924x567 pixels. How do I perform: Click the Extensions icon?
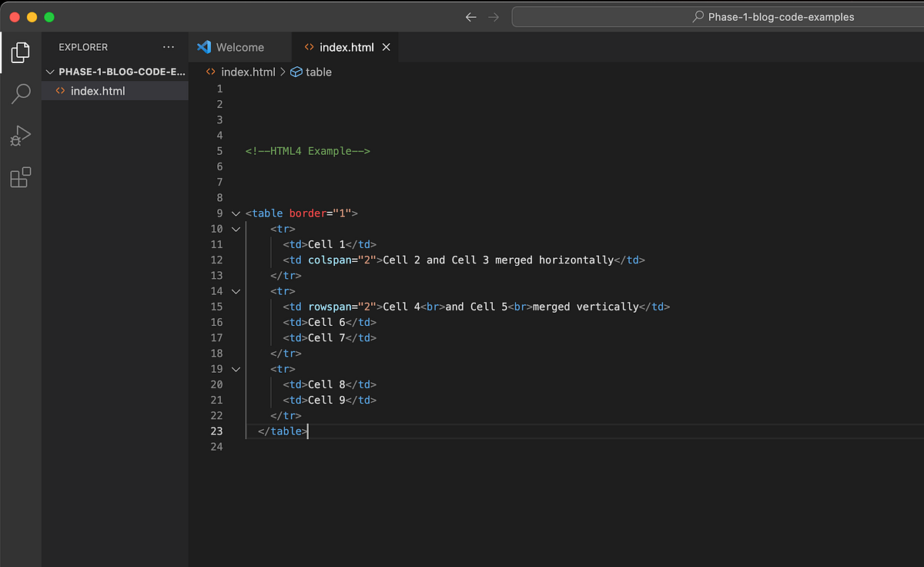(20, 177)
